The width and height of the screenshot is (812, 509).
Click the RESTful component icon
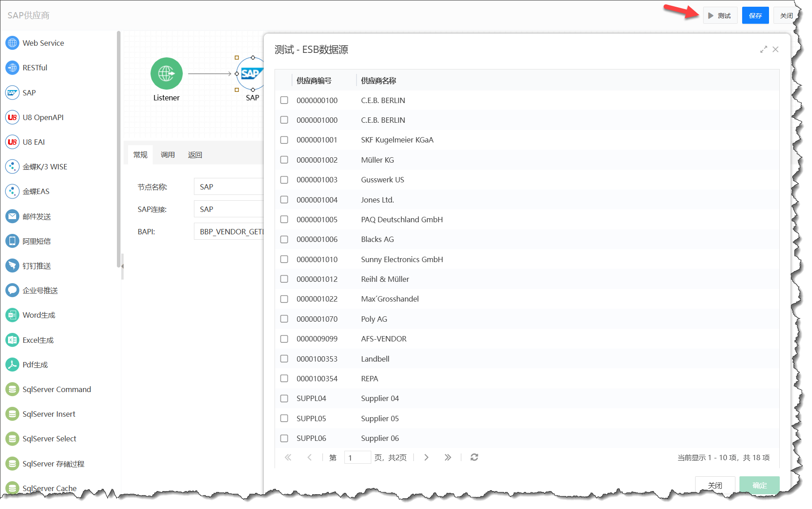[12, 68]
